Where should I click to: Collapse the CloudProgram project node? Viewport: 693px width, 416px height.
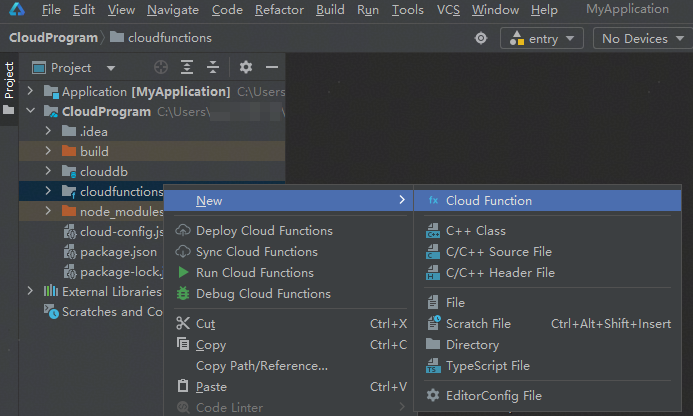(32, 111)
